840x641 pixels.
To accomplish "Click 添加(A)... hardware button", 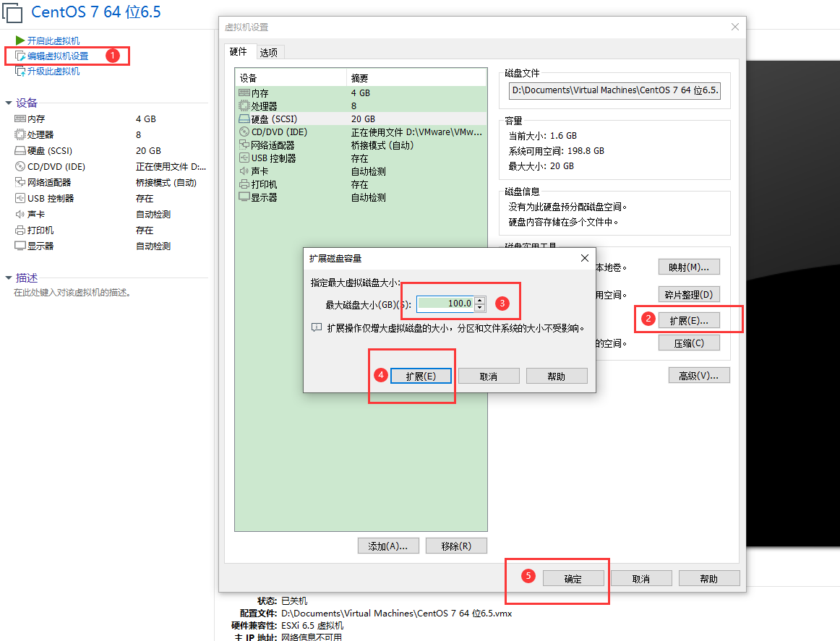I will pyautogui.click(x=388, y=546).
